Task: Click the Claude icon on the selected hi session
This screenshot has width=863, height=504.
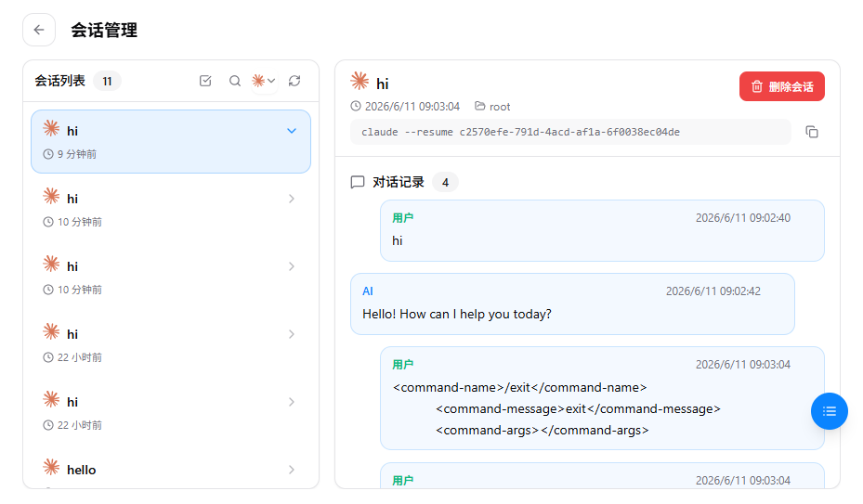Action: pos(51,128)
